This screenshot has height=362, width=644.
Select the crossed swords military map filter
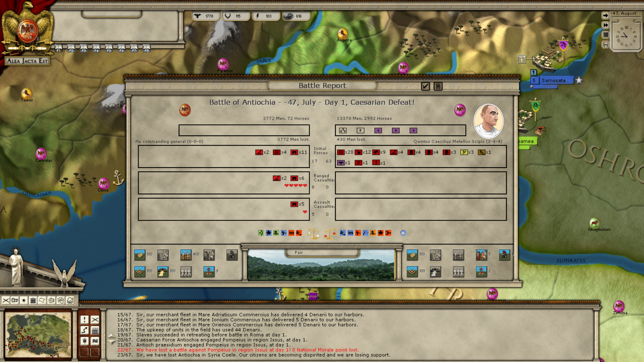6,300
